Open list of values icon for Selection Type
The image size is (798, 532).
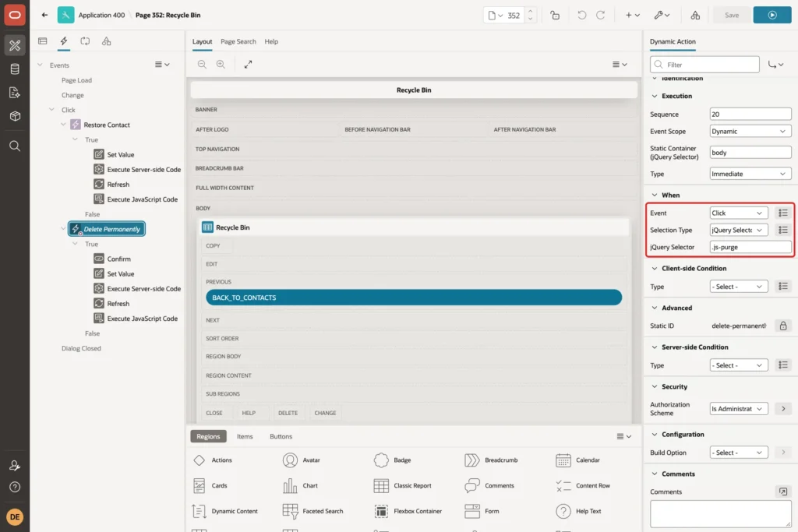tap(783, 230)
